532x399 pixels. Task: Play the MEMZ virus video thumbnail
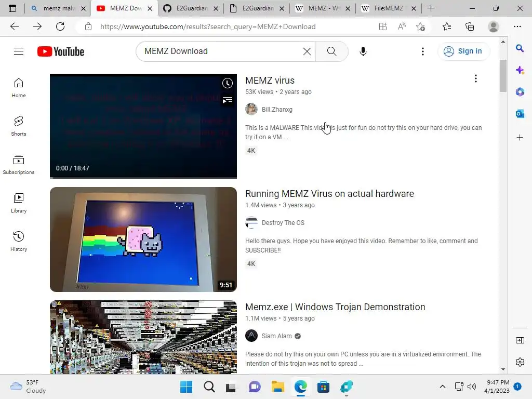[143, 126]
